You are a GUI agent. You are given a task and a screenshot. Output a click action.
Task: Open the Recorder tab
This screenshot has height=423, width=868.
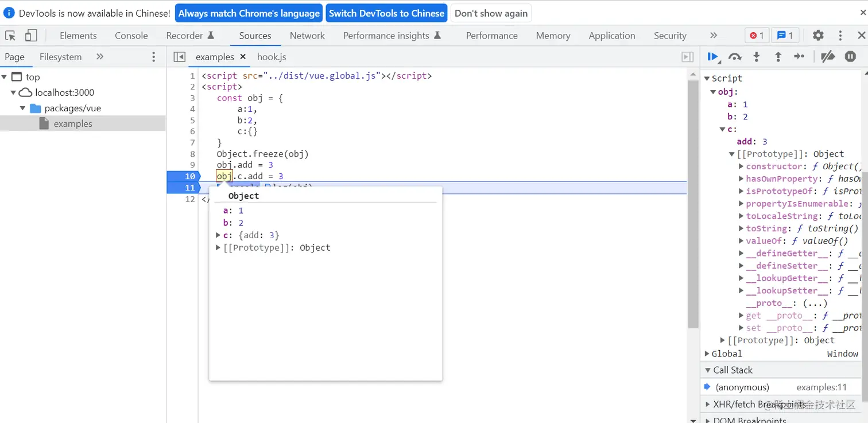pos(190,36)
